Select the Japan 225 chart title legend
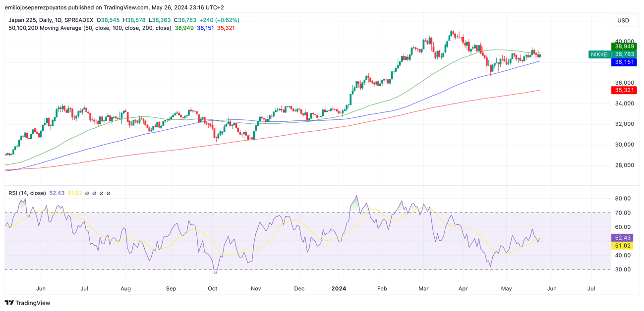This screenshot has width=644, height=311. pyautogui.click(x=51, y=20)
